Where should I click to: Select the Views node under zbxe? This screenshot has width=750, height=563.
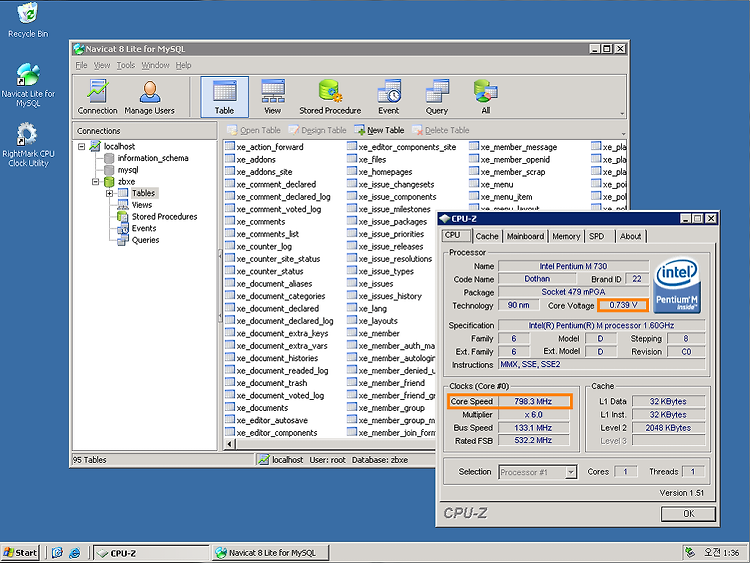142,205
